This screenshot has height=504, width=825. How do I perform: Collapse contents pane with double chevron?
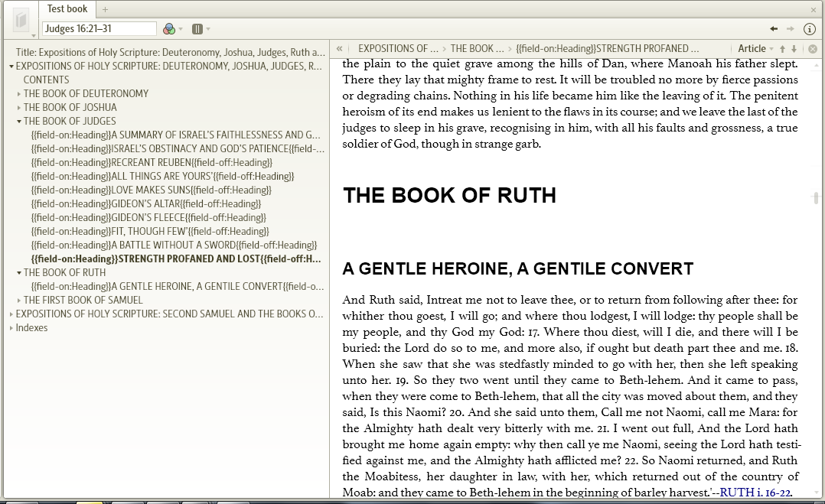tap(339, 49)
